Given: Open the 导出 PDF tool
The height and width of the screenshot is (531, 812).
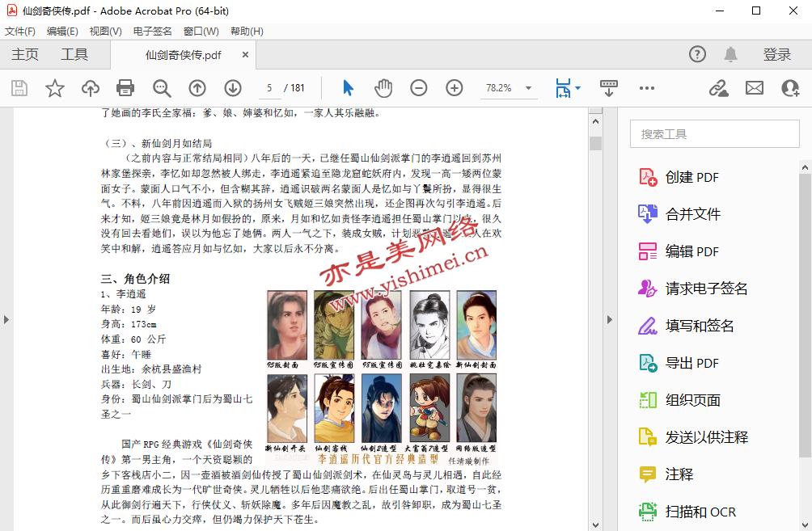Looking at the screenshot, I should [x=679, y=363].
